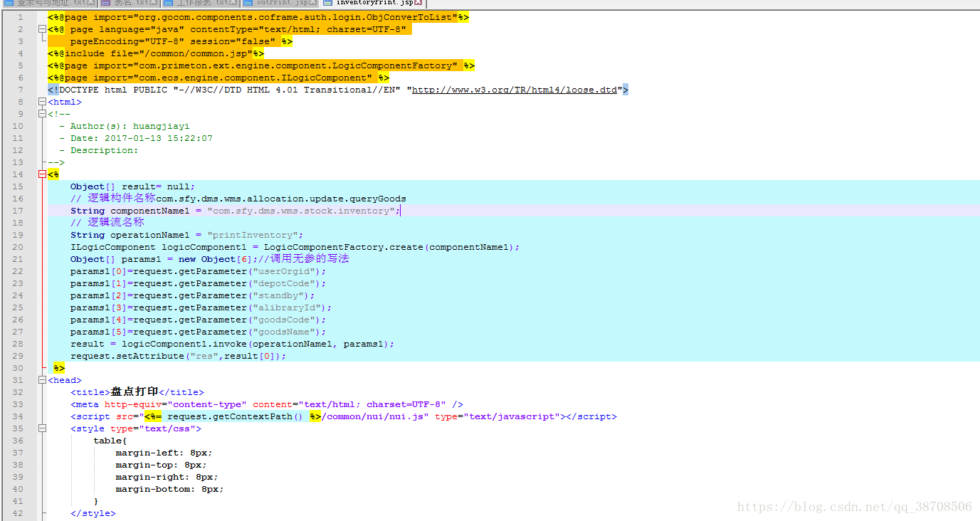Click request.setAttribute("res",result[0]) line
The width and height of the screenshot is (980, 521).
178,356
